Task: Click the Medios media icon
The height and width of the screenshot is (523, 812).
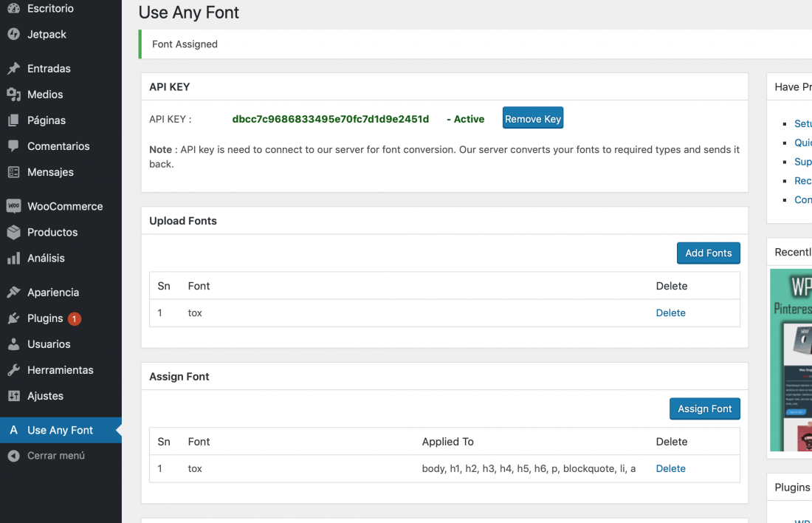Action: (x=14, y=95)
